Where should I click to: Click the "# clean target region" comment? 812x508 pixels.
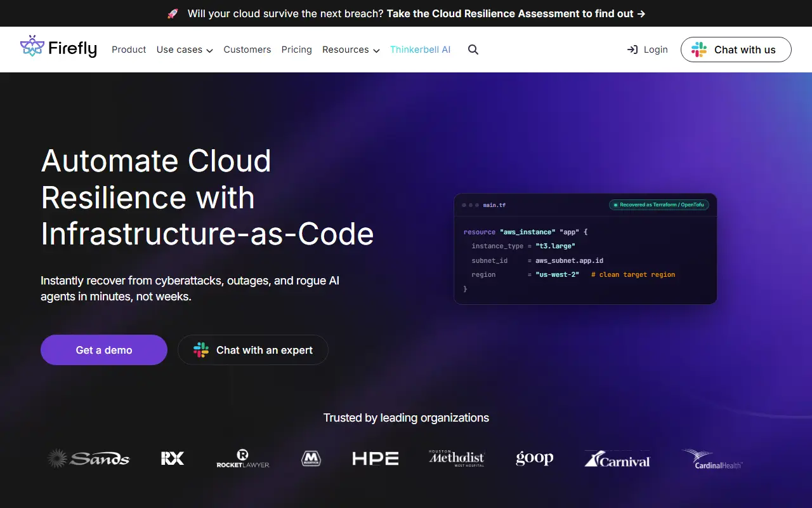(633, 274)
